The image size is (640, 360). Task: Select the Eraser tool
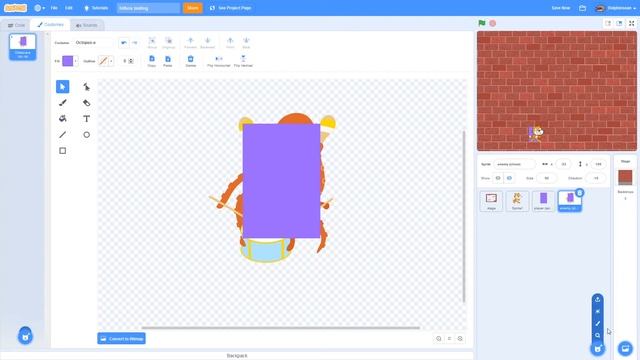pos(87,103)
